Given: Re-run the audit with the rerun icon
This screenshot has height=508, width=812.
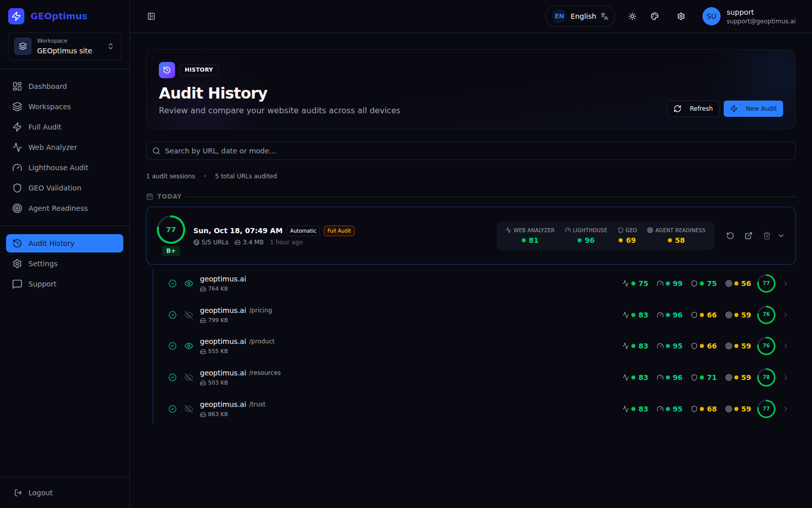Looking at the screenshot, I should click(x=730, y=236).
